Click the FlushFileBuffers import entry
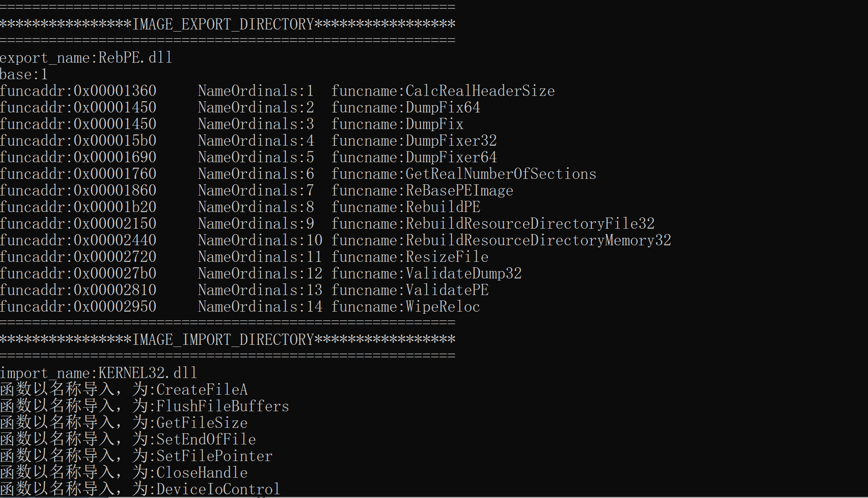 (145, 406)
